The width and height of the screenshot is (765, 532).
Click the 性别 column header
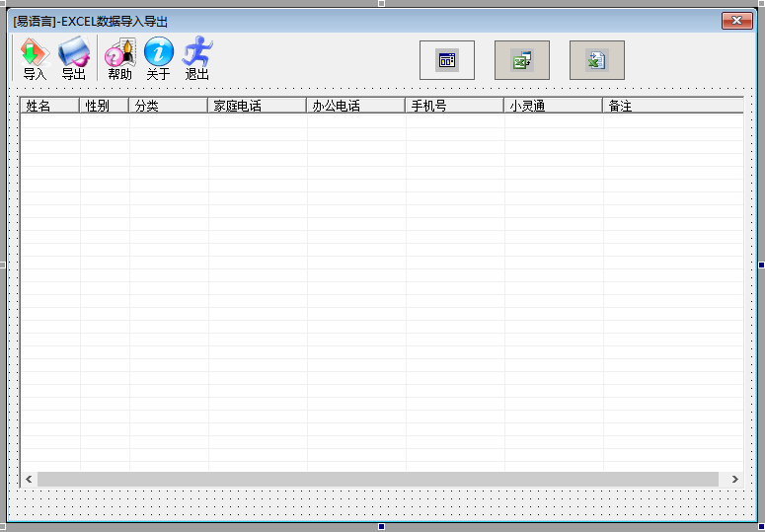coord(104,106)
